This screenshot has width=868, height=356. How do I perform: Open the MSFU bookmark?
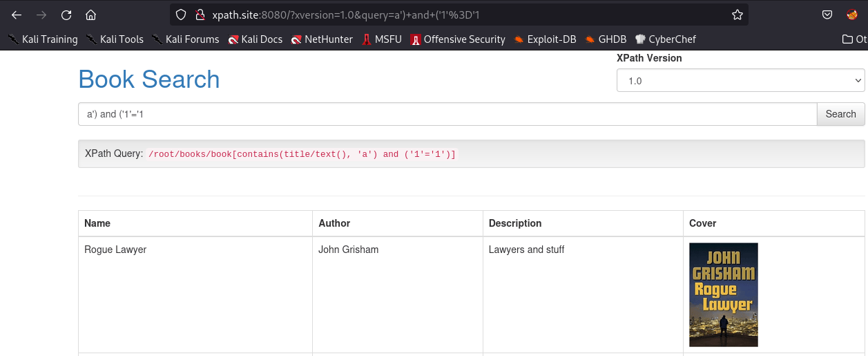tap(382, 39)
